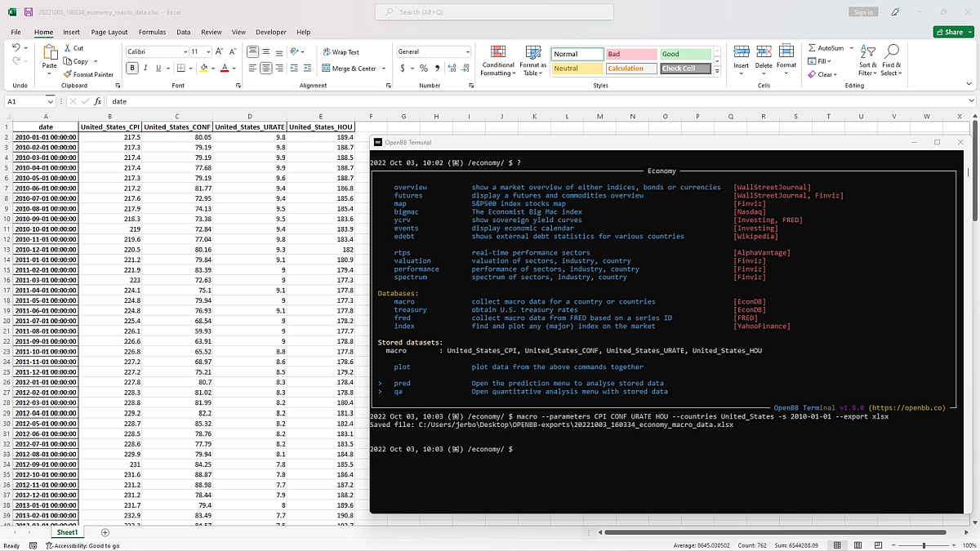Cut selection with the scissors icon
980x551 pixels.
(x=69, y=48)
